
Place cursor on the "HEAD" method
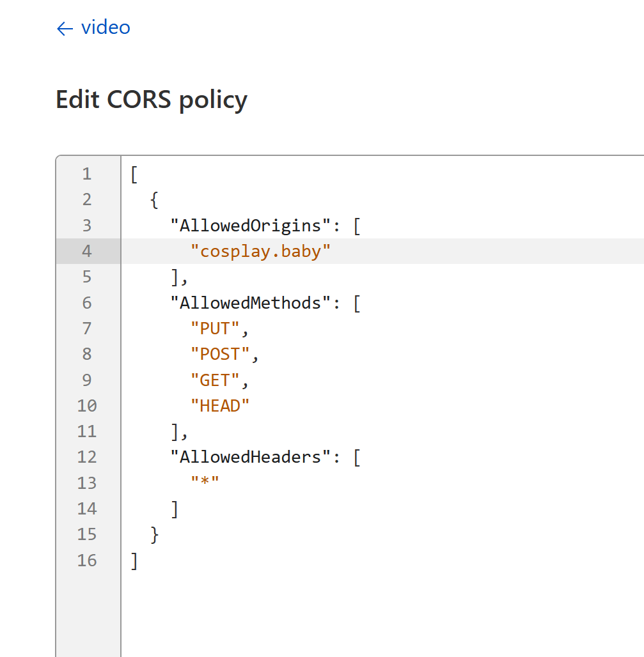pos(220,406)
